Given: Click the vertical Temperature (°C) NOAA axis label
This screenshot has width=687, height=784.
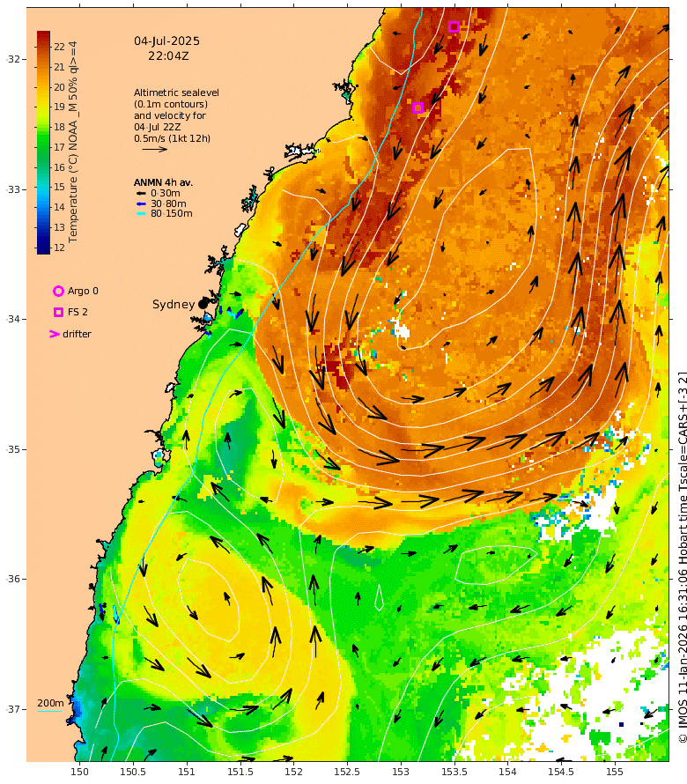Looking at the screenshot, I should pos(73,142).
